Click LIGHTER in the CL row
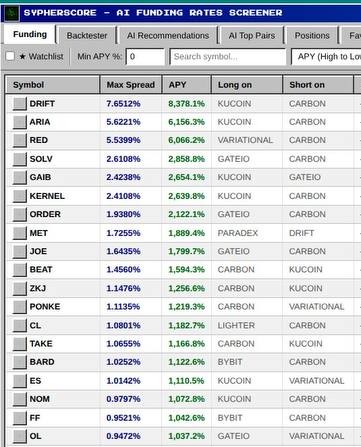The height and width of the screenshot is (447, 361). tap(236, 325)
